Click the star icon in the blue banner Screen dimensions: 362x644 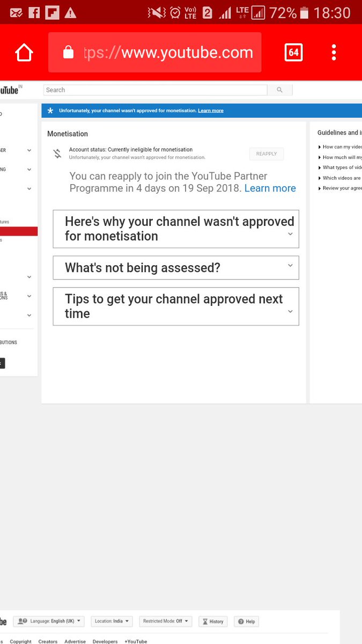(50, 111)
